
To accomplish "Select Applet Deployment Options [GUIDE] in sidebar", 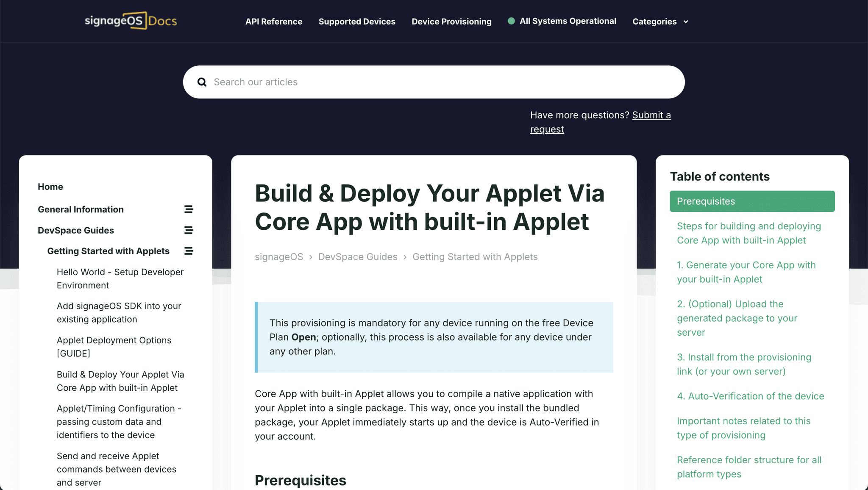I will [x=114, y=346].
